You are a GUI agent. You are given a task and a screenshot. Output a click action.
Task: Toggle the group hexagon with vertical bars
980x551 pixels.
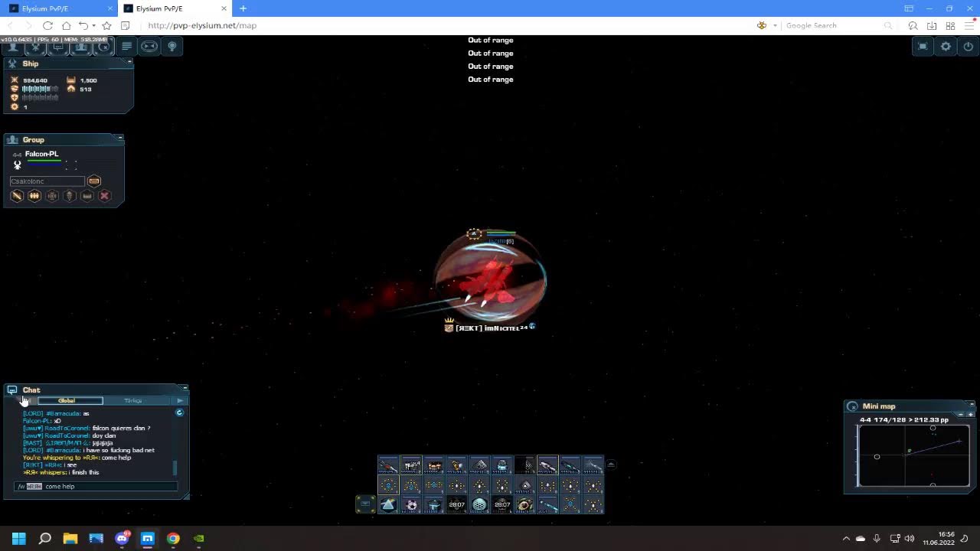click(x=34, y=196)
